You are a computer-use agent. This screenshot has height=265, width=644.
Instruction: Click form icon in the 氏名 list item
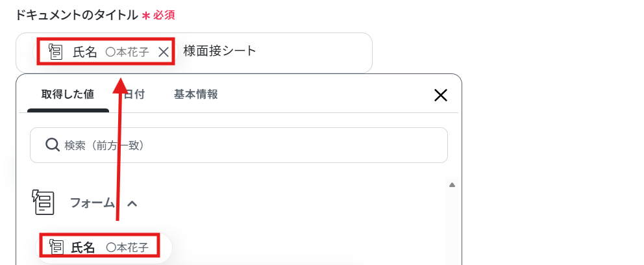click(56, 247)
